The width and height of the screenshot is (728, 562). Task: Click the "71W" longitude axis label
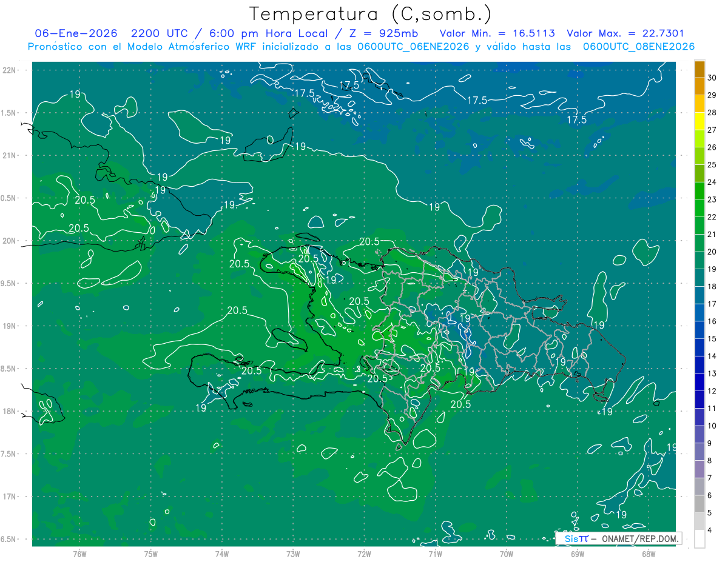(x=435, y=554)
